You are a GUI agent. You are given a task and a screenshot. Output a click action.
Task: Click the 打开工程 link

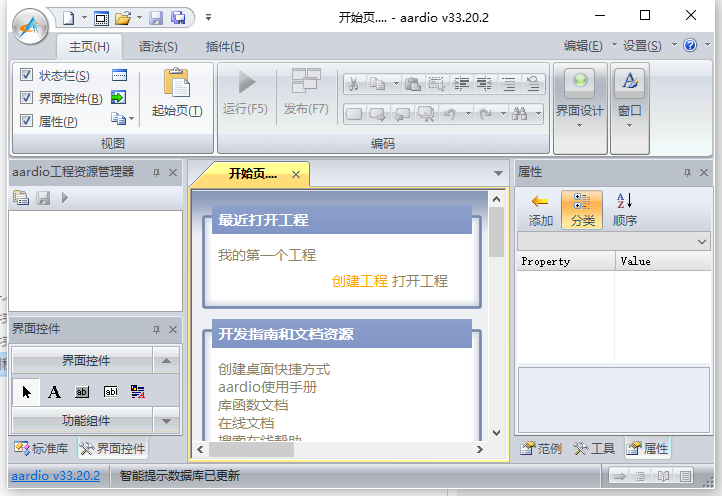(420, 281)
